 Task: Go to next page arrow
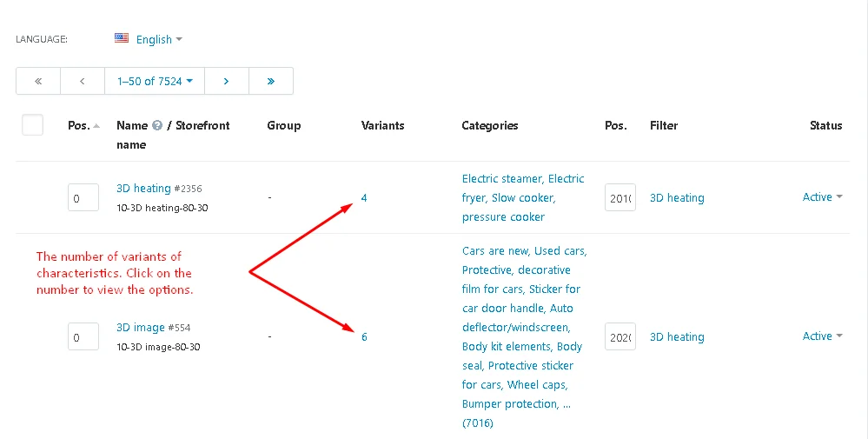(226, 81)
